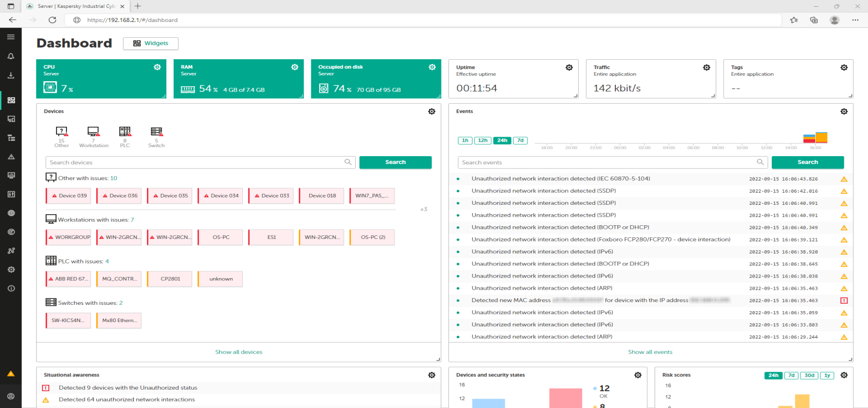Open the Devices widget settings gear
The image size is (868, 408).
point(432,112)
